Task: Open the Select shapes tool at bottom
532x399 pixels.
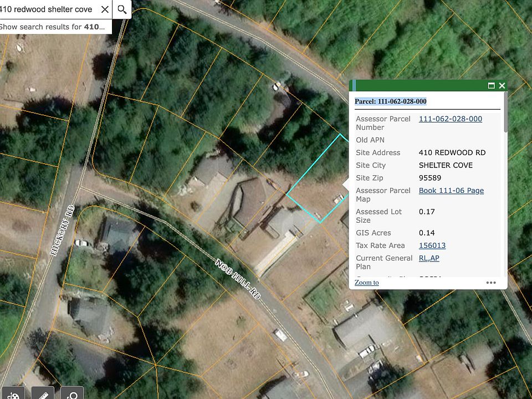Action: click(x=72, y=393)
